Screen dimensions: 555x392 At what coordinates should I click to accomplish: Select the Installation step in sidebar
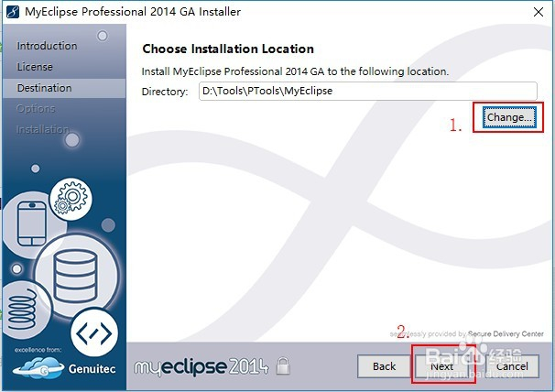click(x=42, y=129)
